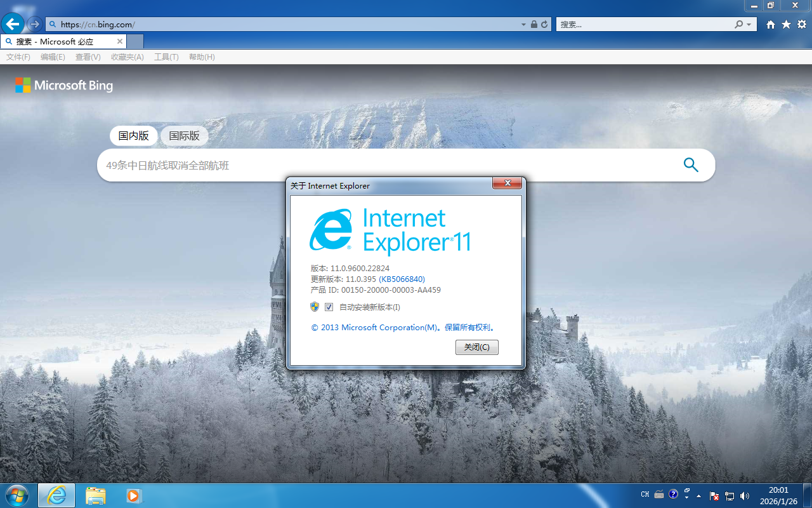This screenshot has height=508, width=812.
Task: Click the security lock icon in the address bar
Action: pyautogui.click(x=534, y=24)
